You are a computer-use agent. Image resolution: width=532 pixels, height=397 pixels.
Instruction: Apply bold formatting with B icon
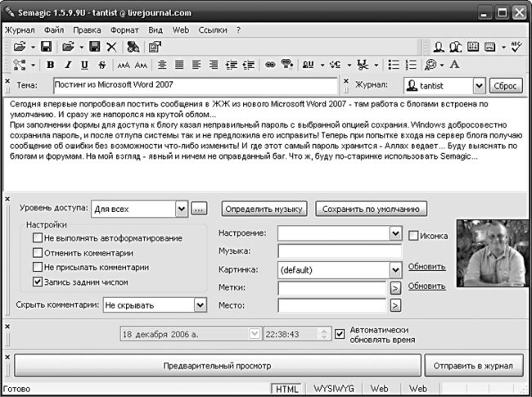(50, 65)
